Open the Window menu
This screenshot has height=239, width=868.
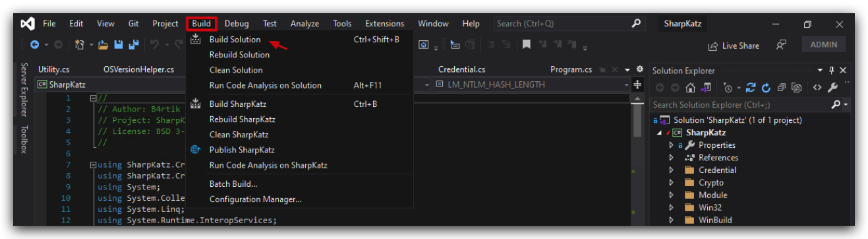(433, 24)
